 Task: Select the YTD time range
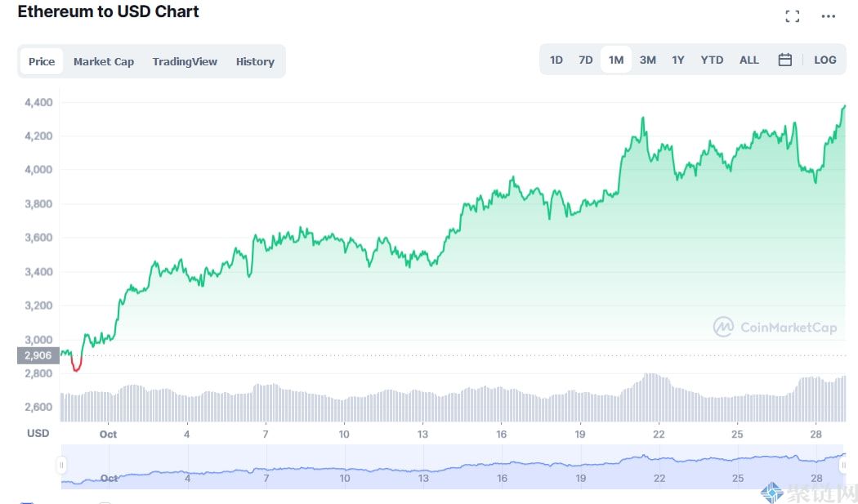point(712,60)
